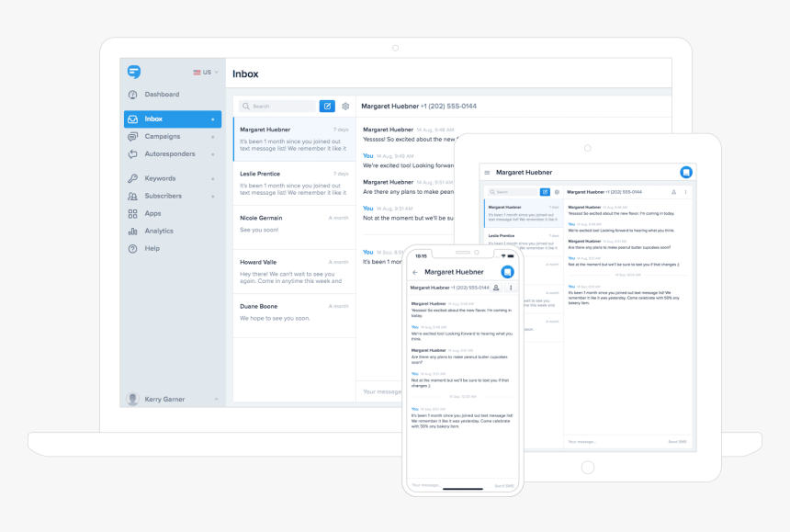Tap the back arrow on phone
This screenshot has width=790, height=532.
coord(415,272)
